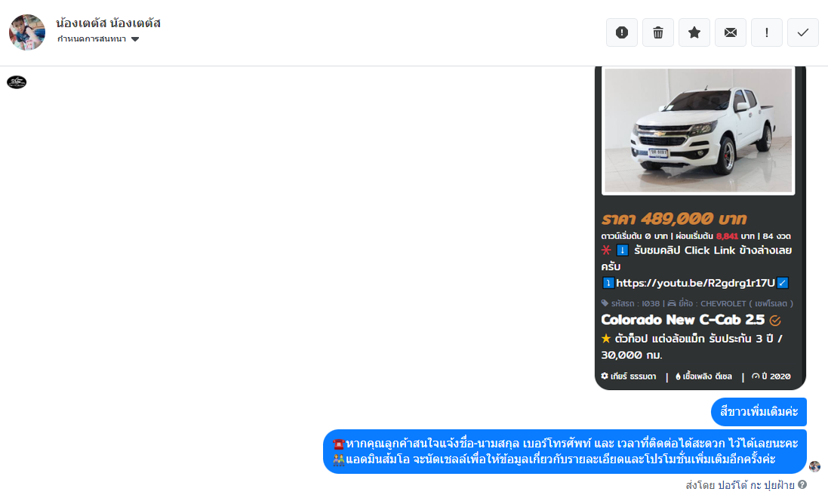Flag the conversation with the exclamation mark icon

coord(767,32)
